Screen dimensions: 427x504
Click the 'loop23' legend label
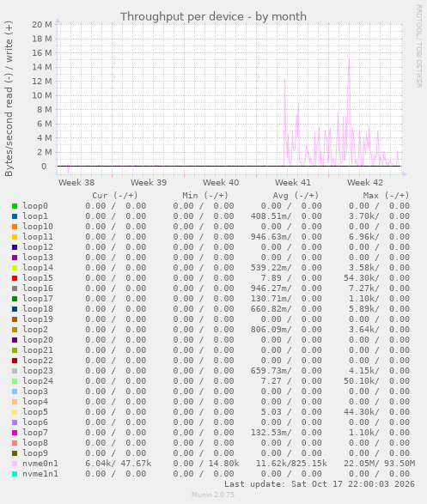(x=38, y=371)
